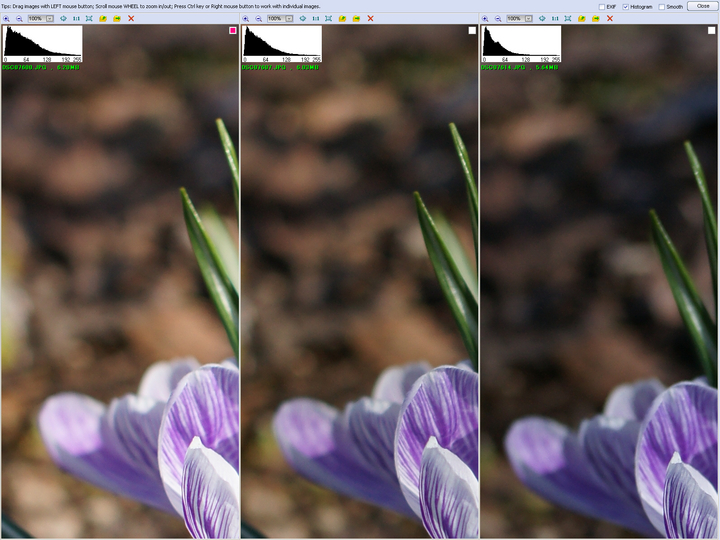
Task: Zoom in on the DSC07614.JPG panel
Action: pyautogui.click(x=485, y=18)
